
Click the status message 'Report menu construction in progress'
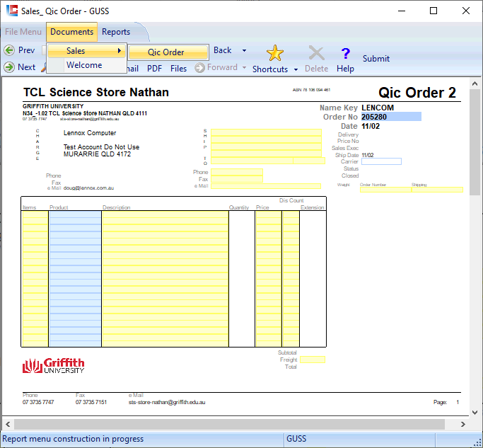[x=73, y=439]
